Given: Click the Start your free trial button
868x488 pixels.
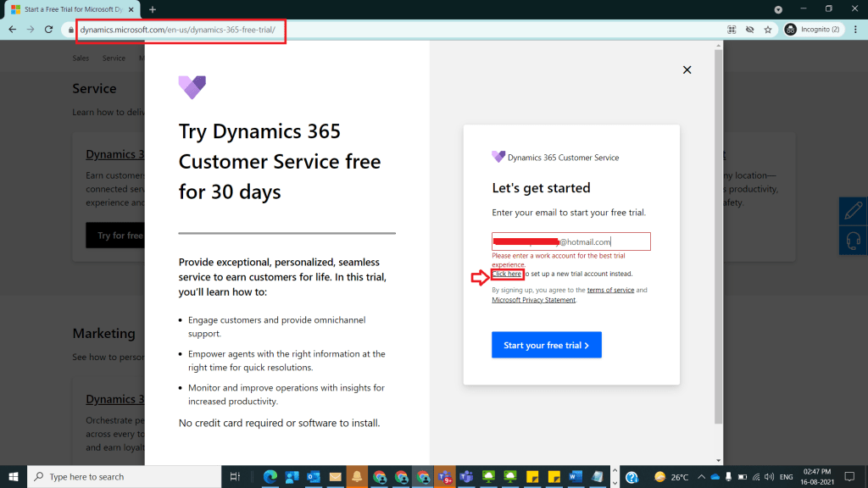Looking at the screenshot, I should [x=546, y=345].
